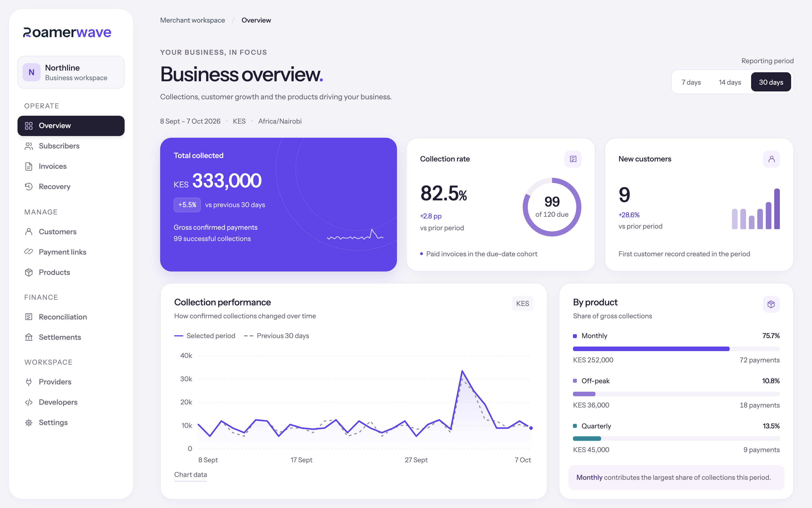Click the Monthly share progress bar

[676, 349]
